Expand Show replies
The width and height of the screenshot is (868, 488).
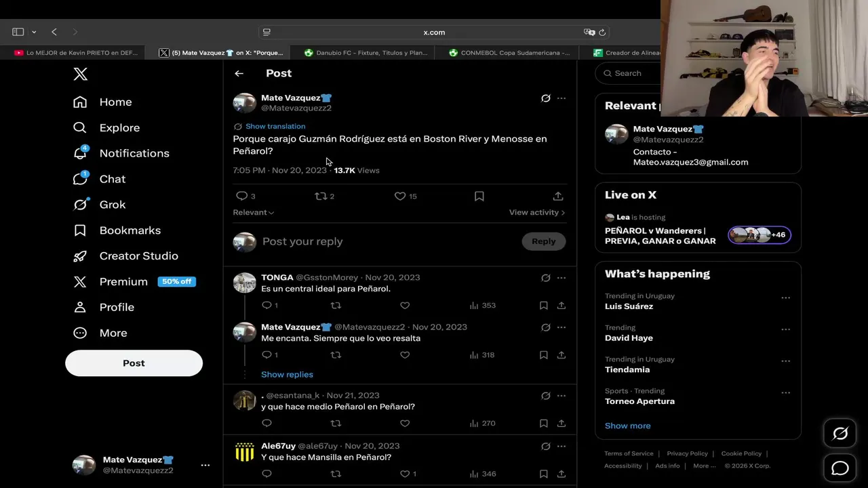pos(287,374)
